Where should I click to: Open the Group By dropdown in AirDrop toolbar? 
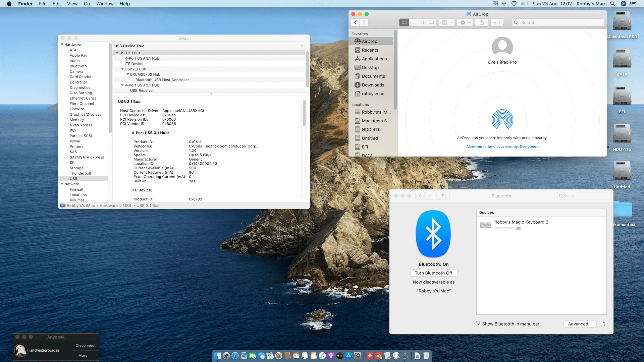coord(447,22)
